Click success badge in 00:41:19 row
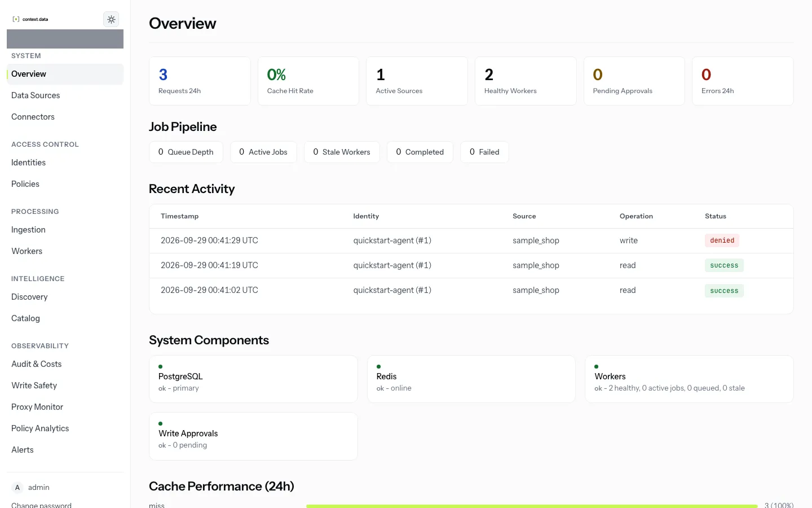Viewport: 812px width, 508px height. [x=724, y=265]
